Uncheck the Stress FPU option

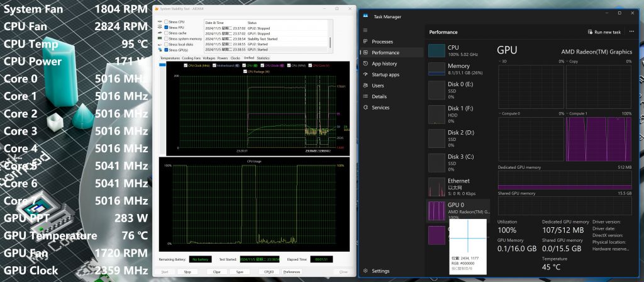click(x=166, y=28)
